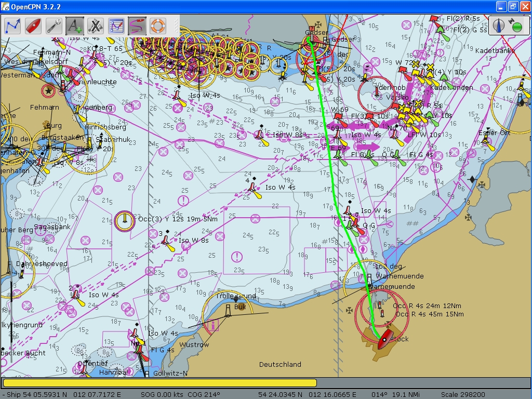This screenshot has height=399, width=532.
Task: Click the 'Scale 298200' status field
Action: 463,395
